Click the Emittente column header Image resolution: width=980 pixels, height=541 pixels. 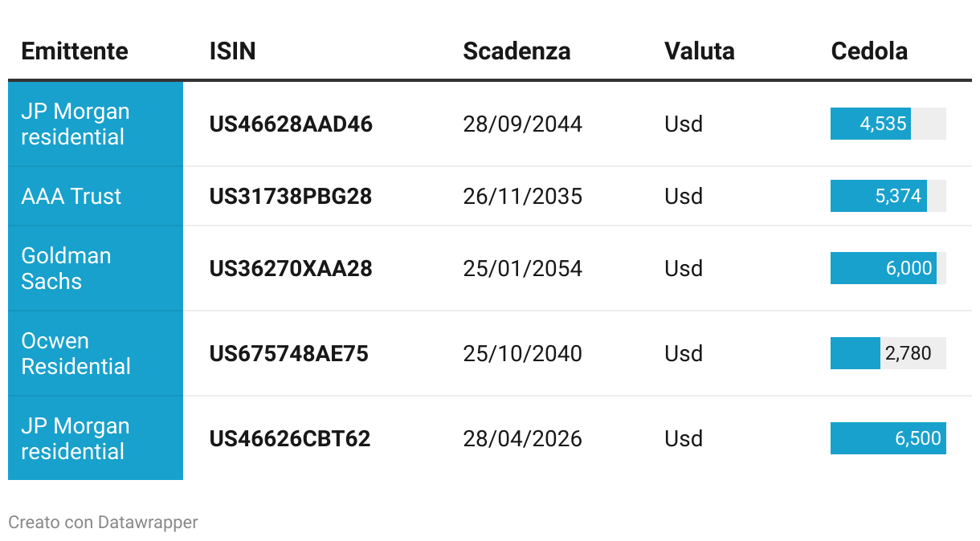coord(75,51)
